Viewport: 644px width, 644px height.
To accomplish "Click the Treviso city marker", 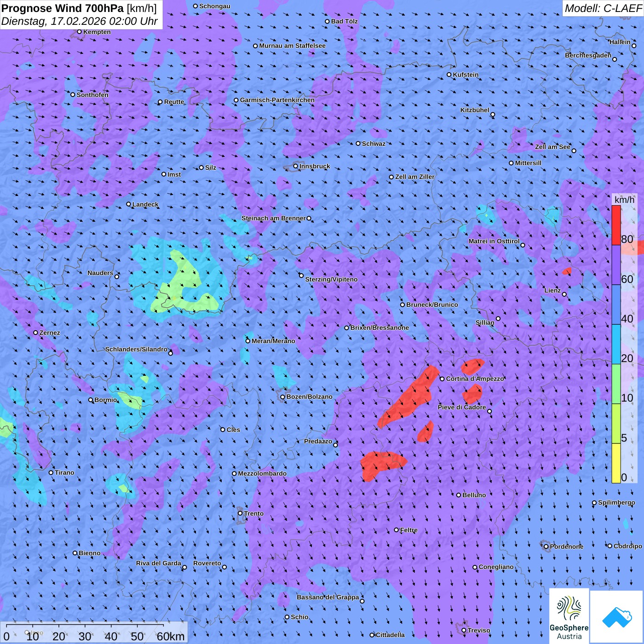I will [464, 630].
